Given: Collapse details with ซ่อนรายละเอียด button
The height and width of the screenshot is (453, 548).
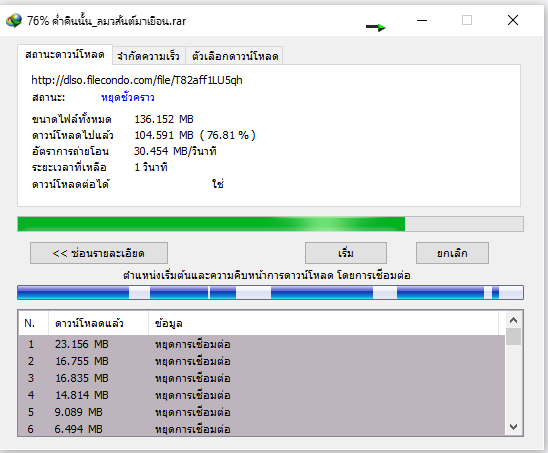Looking at the screenshot, I should point(99,253).
